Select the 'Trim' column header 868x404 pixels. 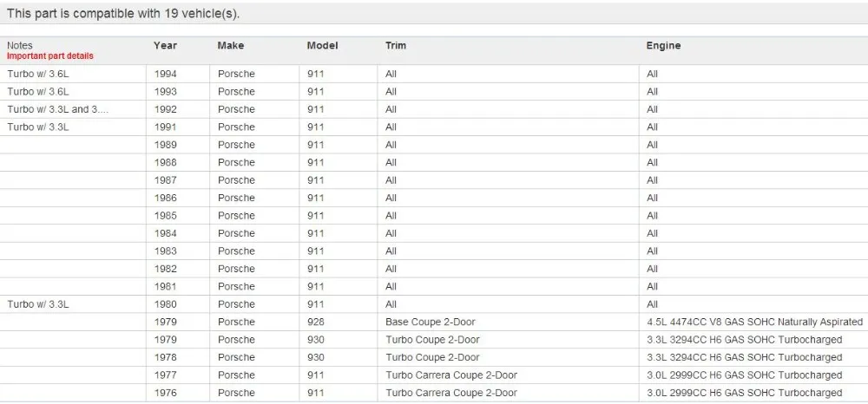(395, 45)
